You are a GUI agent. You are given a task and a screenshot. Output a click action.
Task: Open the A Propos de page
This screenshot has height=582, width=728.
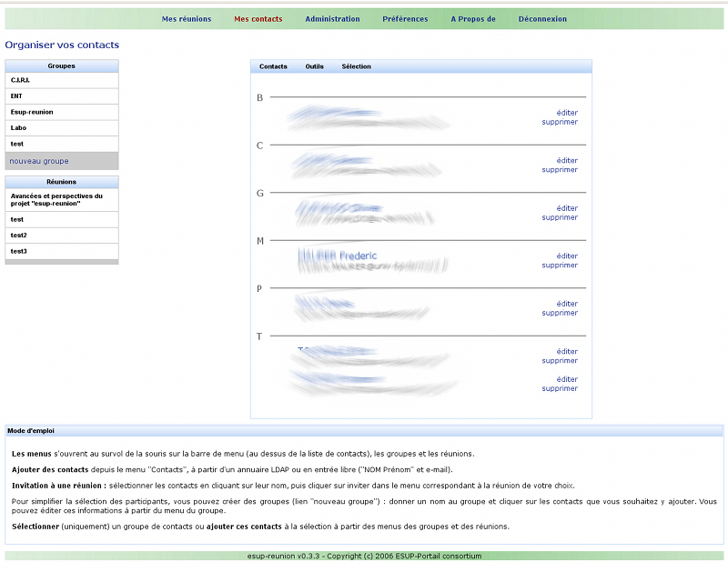(x=472, y=19)
